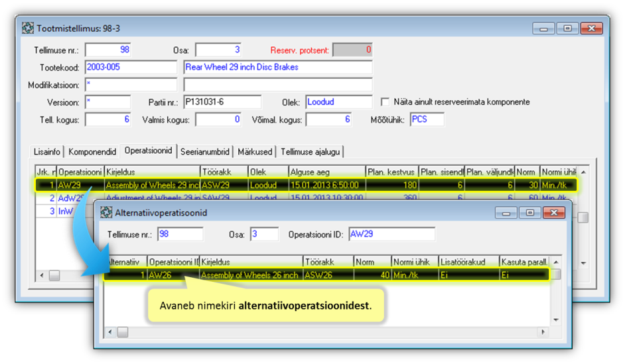The width and height of the screenshot is (625, 364).
Task: Click the Kasuta parall. column header
Action: [x=525, y=262]
